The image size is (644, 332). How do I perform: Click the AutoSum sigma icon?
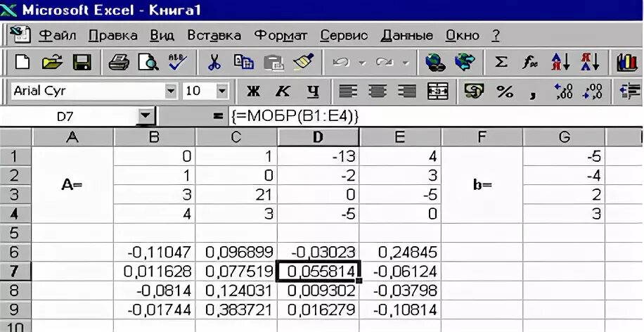tap(501, 63)
